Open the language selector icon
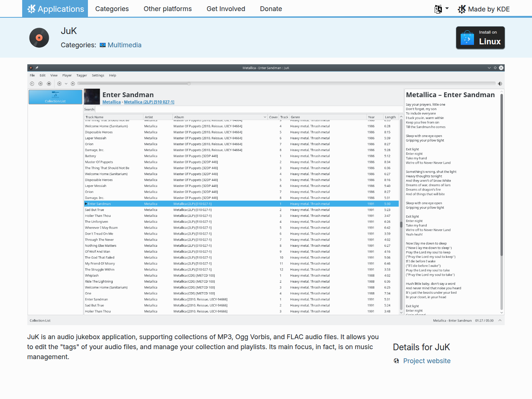This screenshot has height=399, width=532. pos(438,9)
